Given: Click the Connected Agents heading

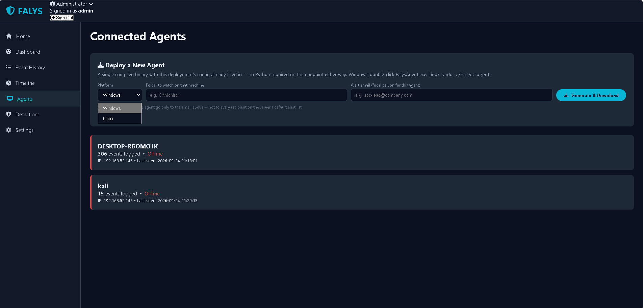Looking at the screenshot, I should pyautogui.click(x=138, y=37).
